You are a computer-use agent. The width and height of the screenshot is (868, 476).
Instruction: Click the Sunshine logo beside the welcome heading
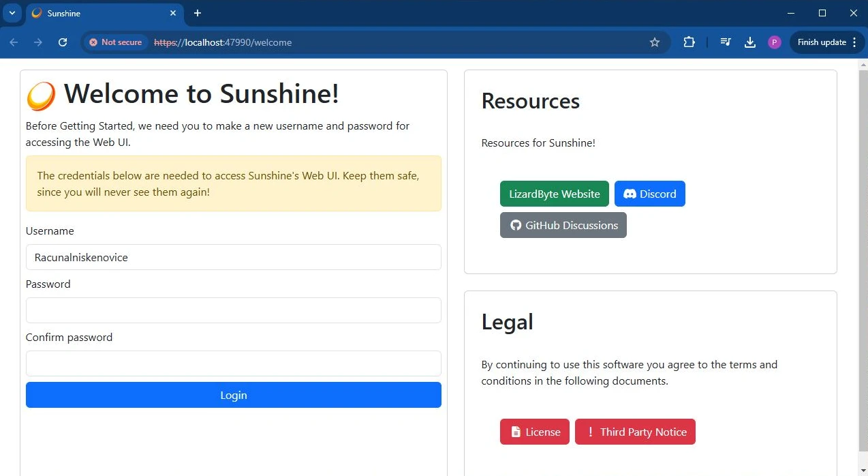pos(41,96)
